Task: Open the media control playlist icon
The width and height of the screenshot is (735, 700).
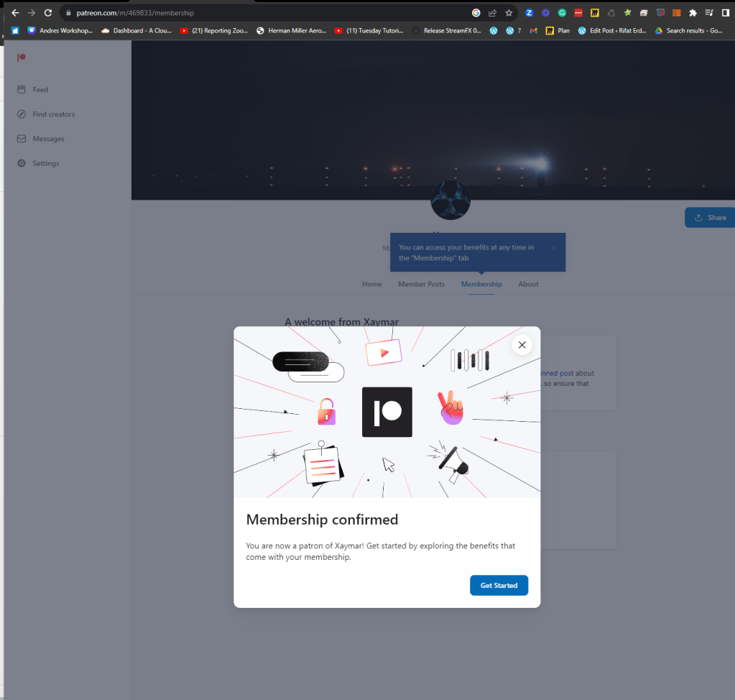Action: (x=709, y=13)
